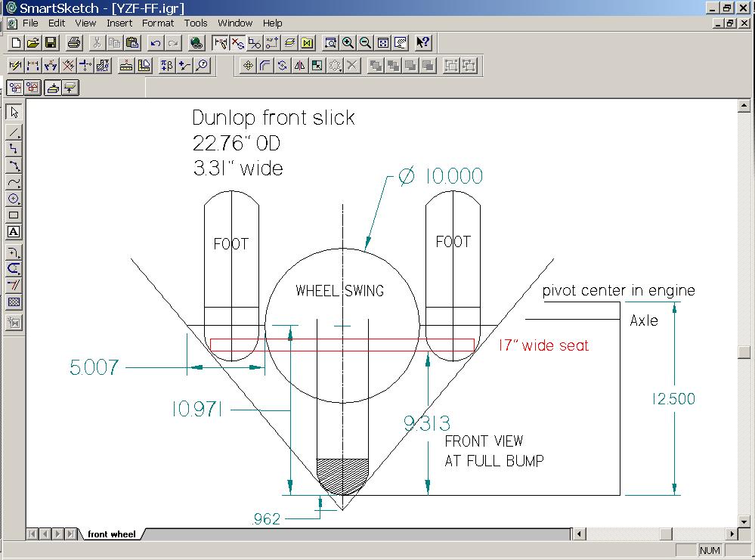Click the Move tool four-arrow icon
The image size is (755, 560).
tap(248, 66)
